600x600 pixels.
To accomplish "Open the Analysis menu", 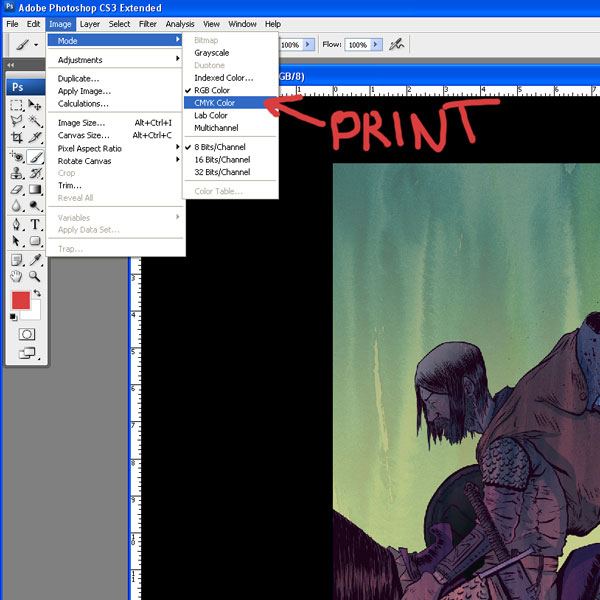I will pyautogui.click(x=180, y=24).
